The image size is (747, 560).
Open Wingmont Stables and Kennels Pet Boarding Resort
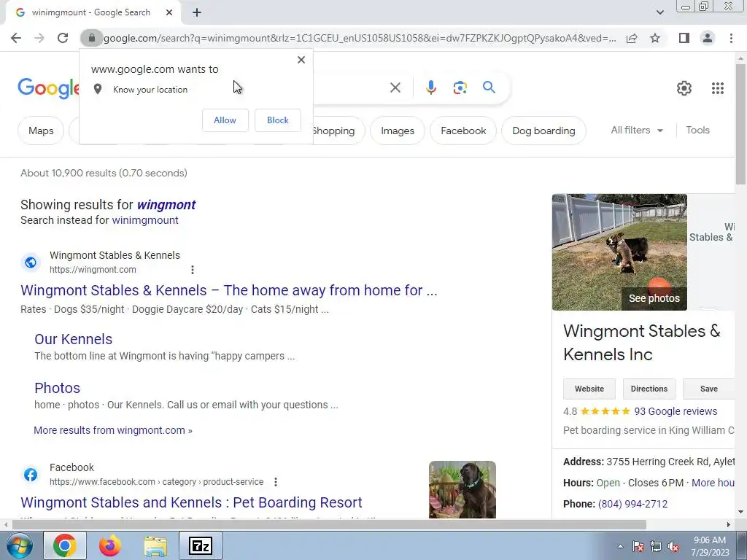coord(192,502)
